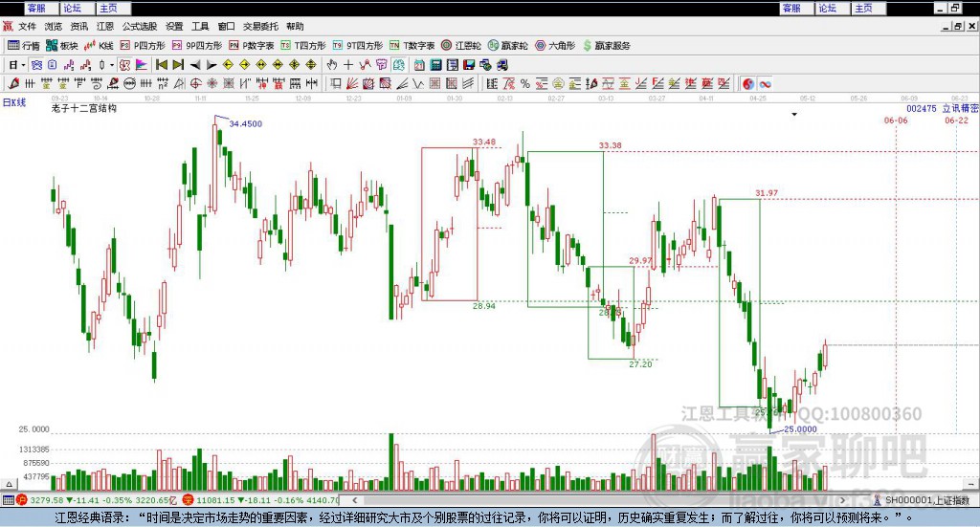Select the circled crosshair drawing tool

coord(195,83)
